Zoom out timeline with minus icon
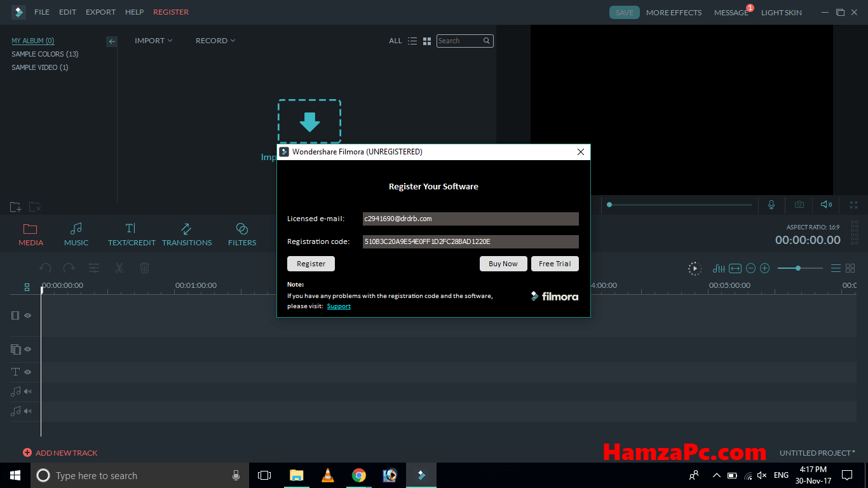This screenshot has height=488, width=868. (x=750, y=269)
